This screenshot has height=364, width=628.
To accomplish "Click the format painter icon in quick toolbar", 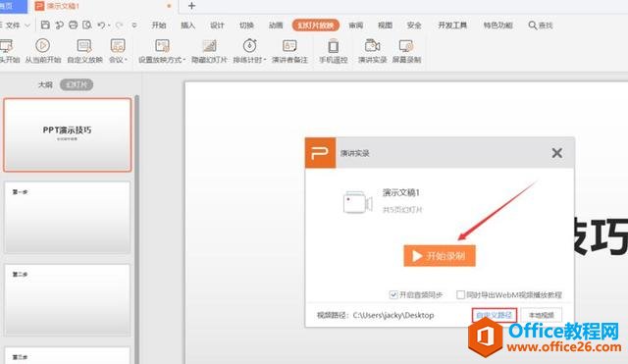I will pyautogui.click(x=59, y=25).
